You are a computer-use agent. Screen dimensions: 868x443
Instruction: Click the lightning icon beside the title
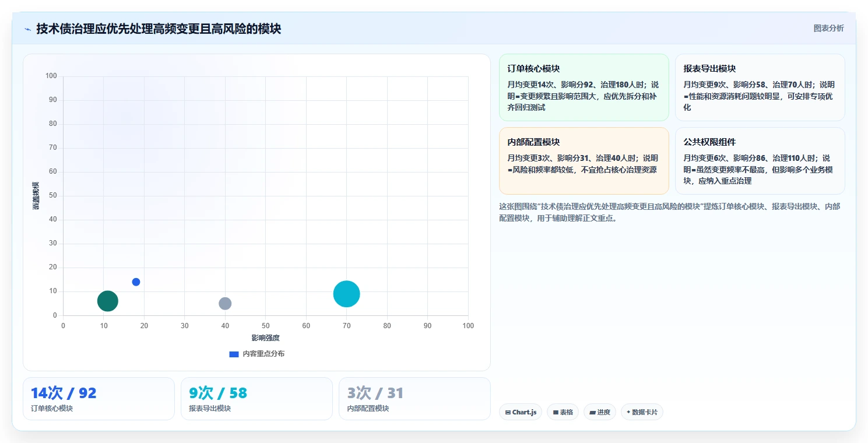click(27, 29)
